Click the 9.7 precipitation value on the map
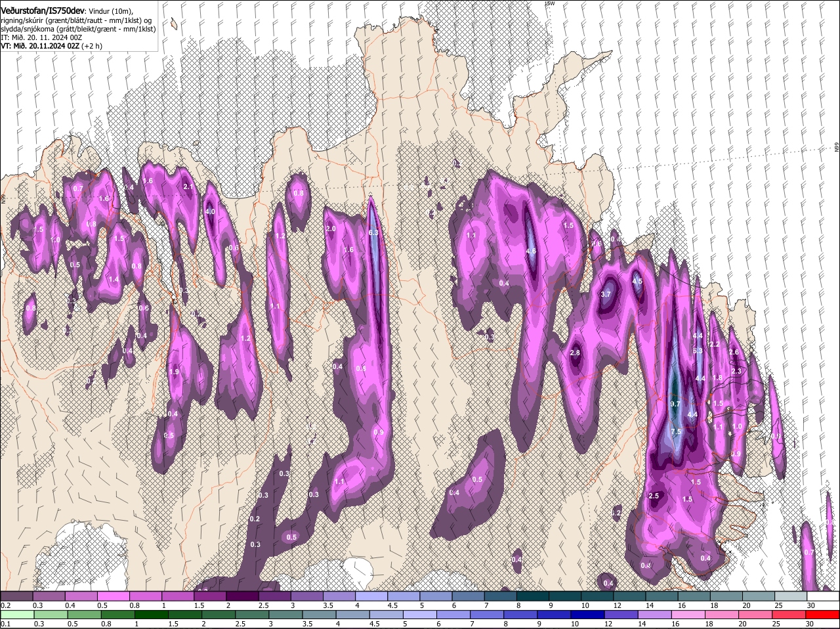Image resolution: width=840 pixels, height=629 pixels. pyautogui.click(x=675, y=404)
